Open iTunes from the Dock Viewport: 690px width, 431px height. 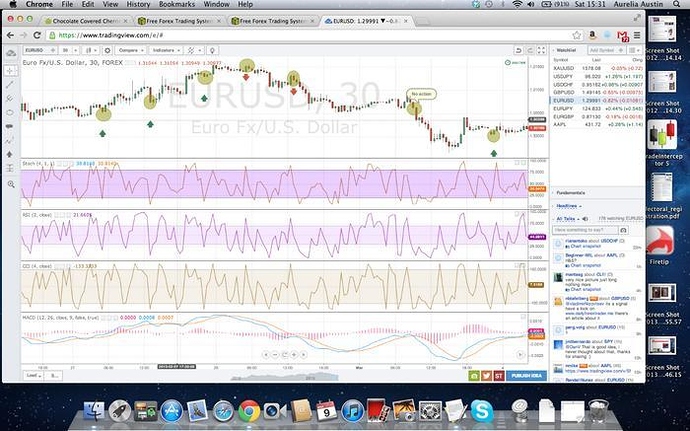click(352, 411)
